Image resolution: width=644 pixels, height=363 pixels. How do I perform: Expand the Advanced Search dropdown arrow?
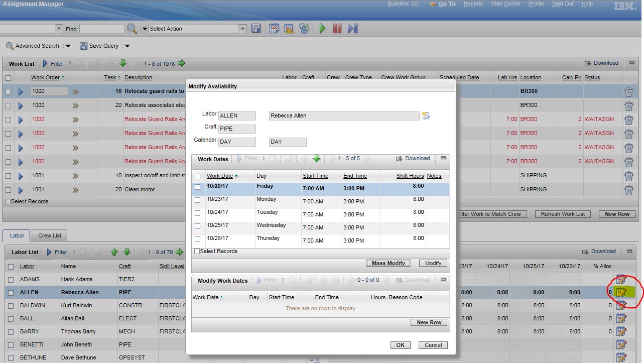(68, 46)
